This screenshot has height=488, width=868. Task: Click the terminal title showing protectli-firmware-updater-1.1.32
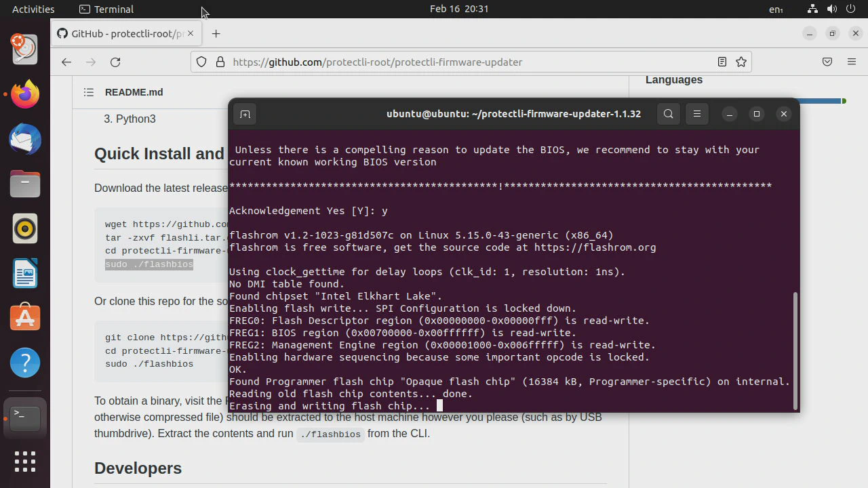513,114
